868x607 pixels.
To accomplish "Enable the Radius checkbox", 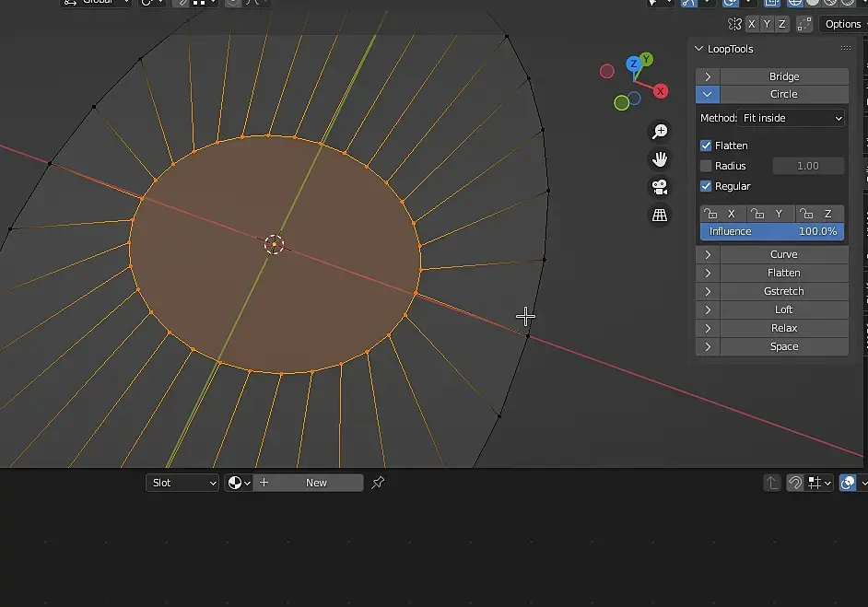I will [x=706, y=166].
